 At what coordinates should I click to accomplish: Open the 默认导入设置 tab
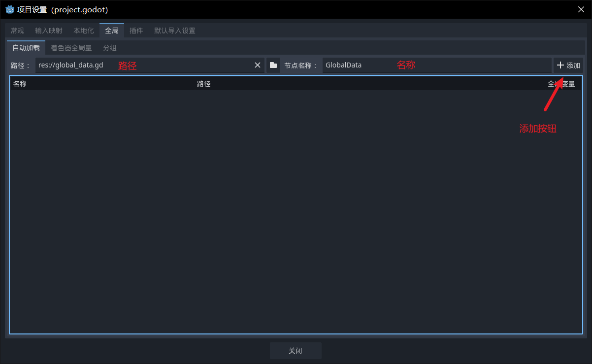coord(175,31)
